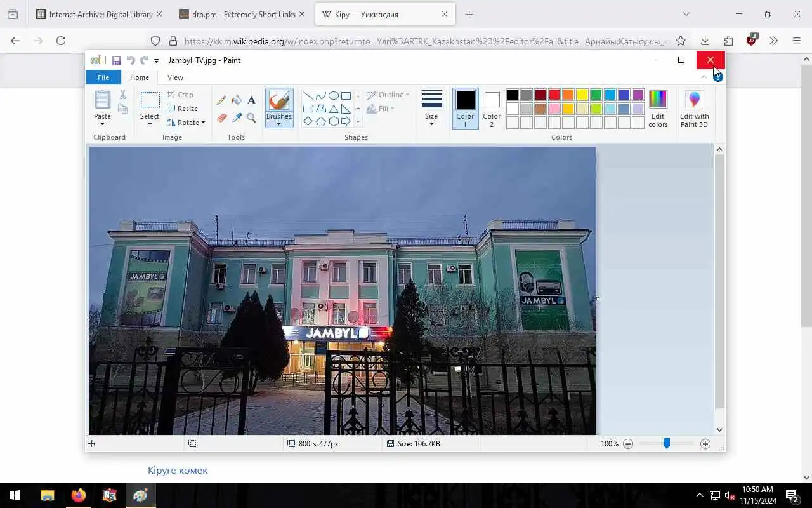Image resolution: width=812 pixels, height=508 pixels.
Task: Open the File menu in Paint
Action: click(103, 77)
